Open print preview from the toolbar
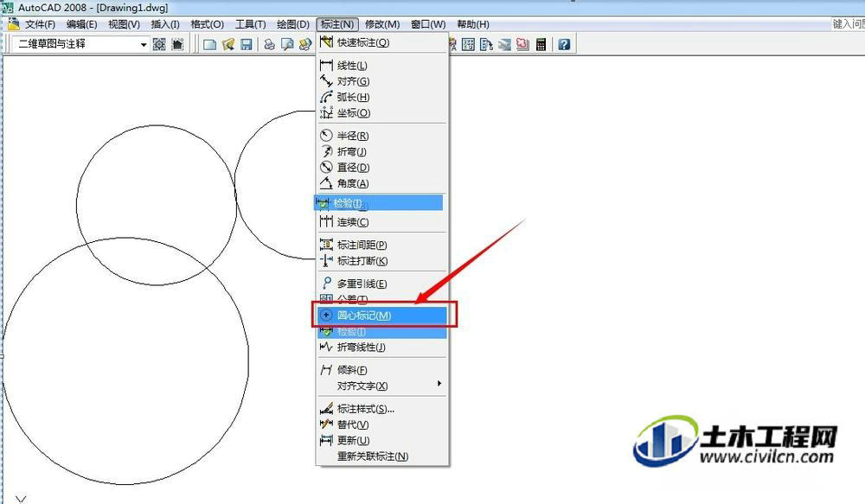The width and height of the screenshot is (865, 504). pyautogui.click(x=287, y=44)
